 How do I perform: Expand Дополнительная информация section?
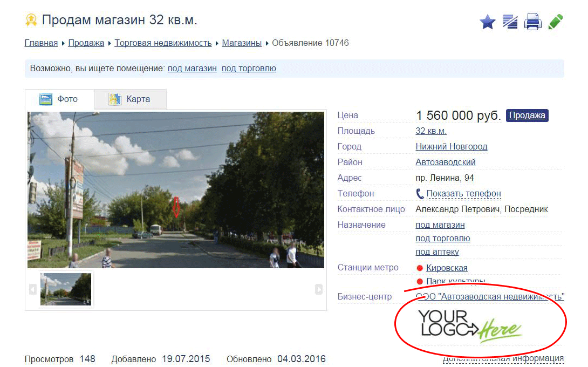pos(503,359)
